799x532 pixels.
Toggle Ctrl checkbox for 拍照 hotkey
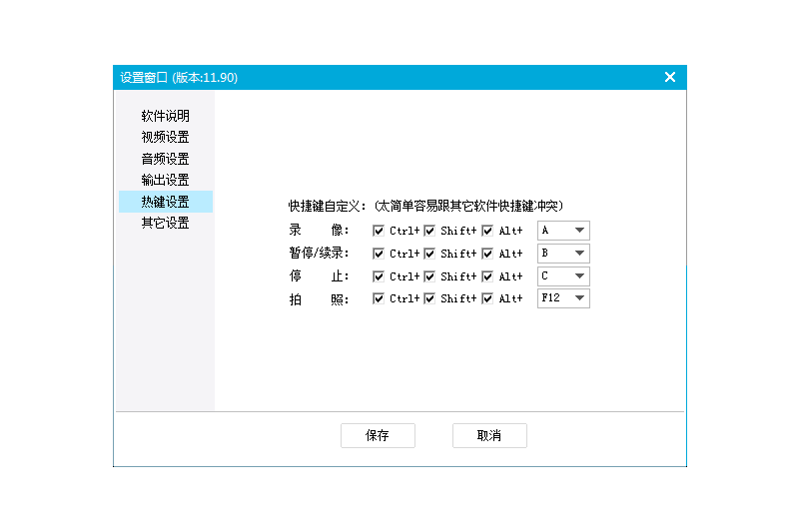coord(379,298)
